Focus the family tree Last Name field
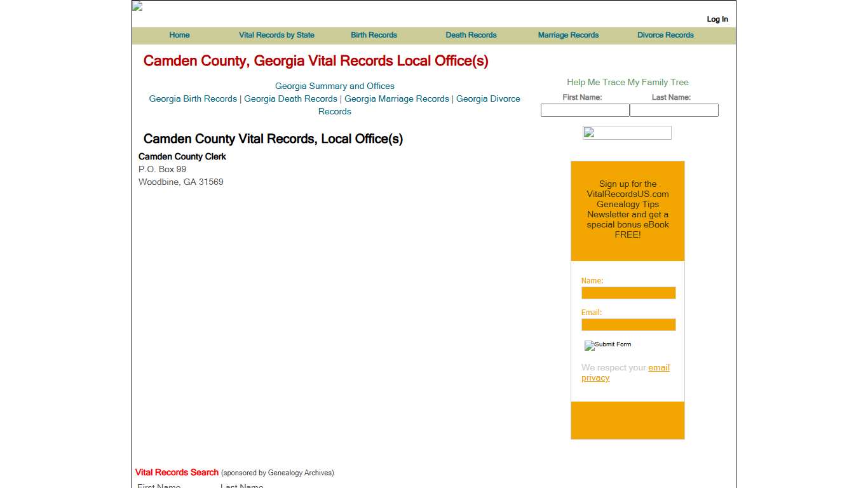The width and height of the screenshot is (868, 488). point(674,111)
